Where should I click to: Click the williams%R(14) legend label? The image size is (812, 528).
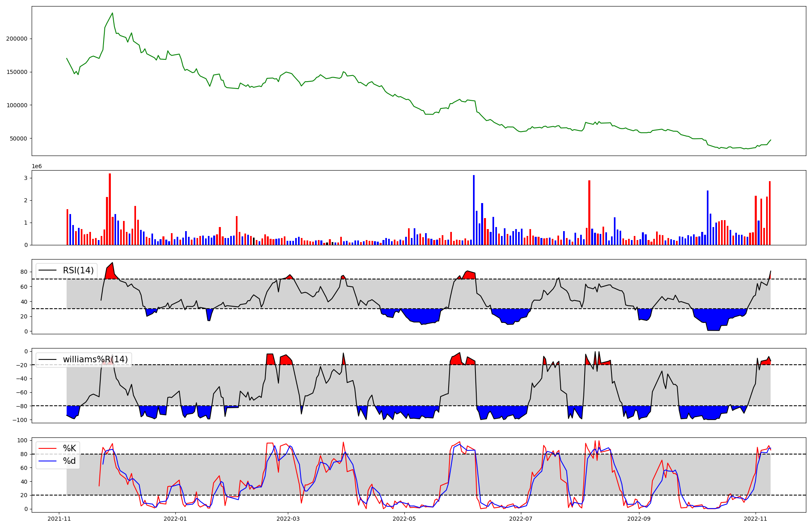pyautogui.click(x=95, y=359)
